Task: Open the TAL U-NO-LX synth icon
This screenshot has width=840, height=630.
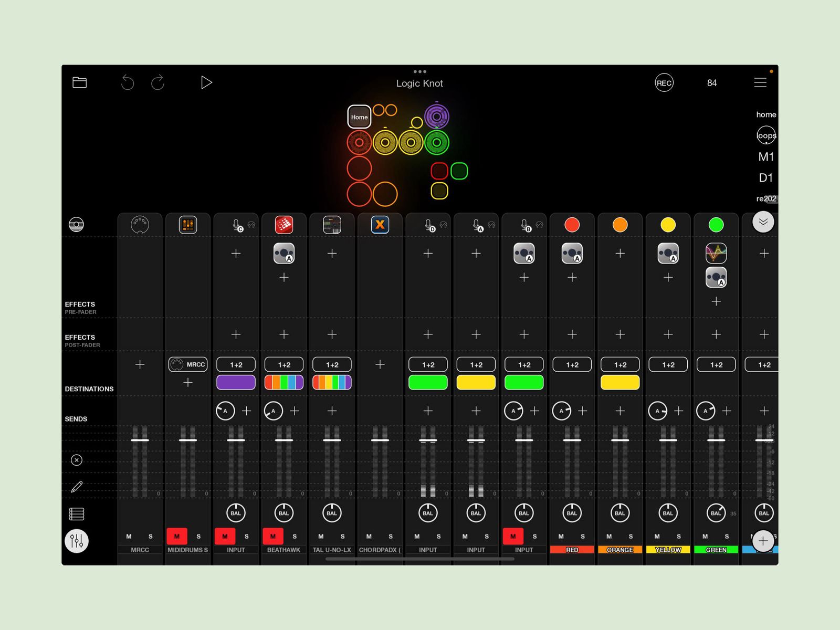Action: pos(332,225)
